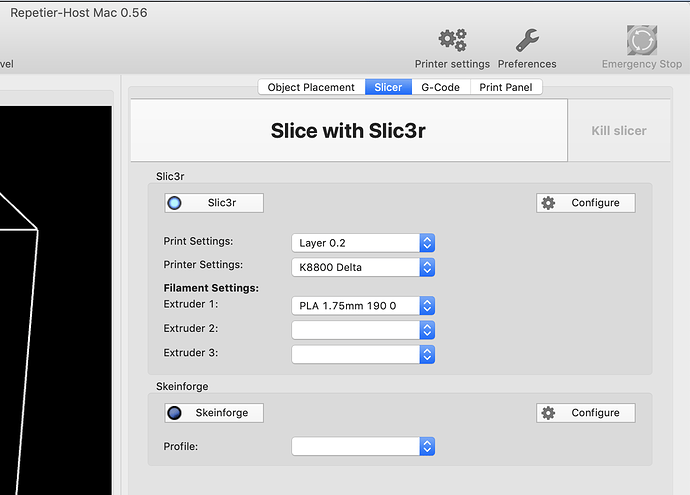Select the Skeinforge slicer radio
The height and width of the screenshot is (495, 690).
click(x=175, y=413)
